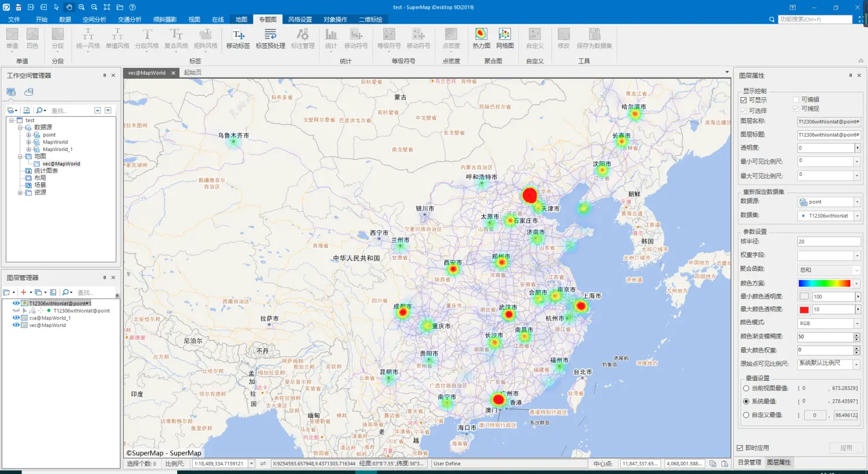
Task: Click the 修改 ribbon button
Action: pyautogui.click(x=564, y=39)
